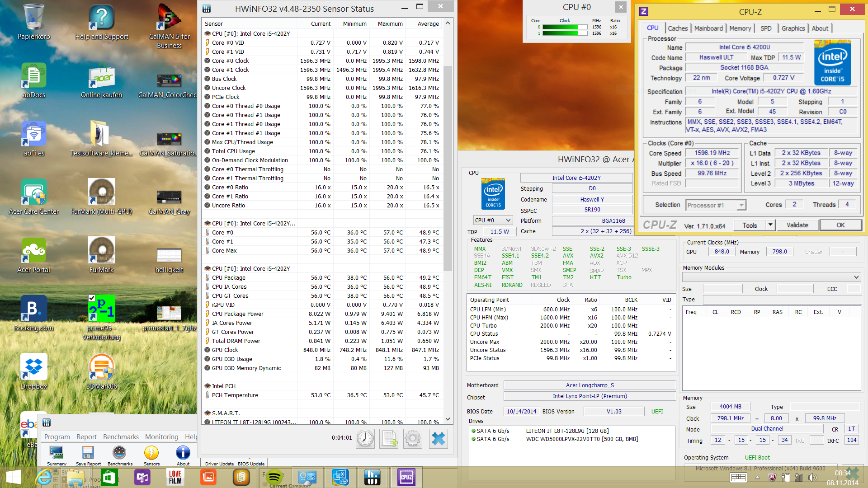Screen dimensions: 868x488
Task: Close sensor window with the blue X icon
Action: (438, 438)
